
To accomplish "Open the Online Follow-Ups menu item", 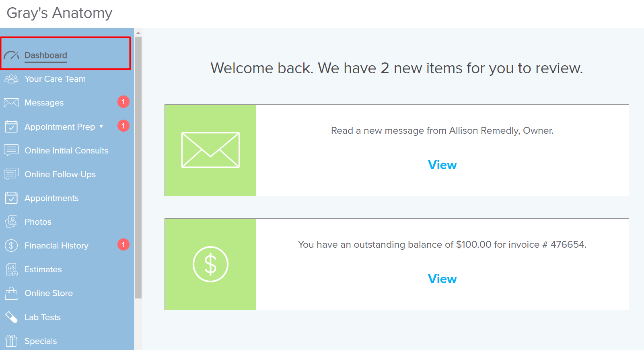I will [60, 174].
